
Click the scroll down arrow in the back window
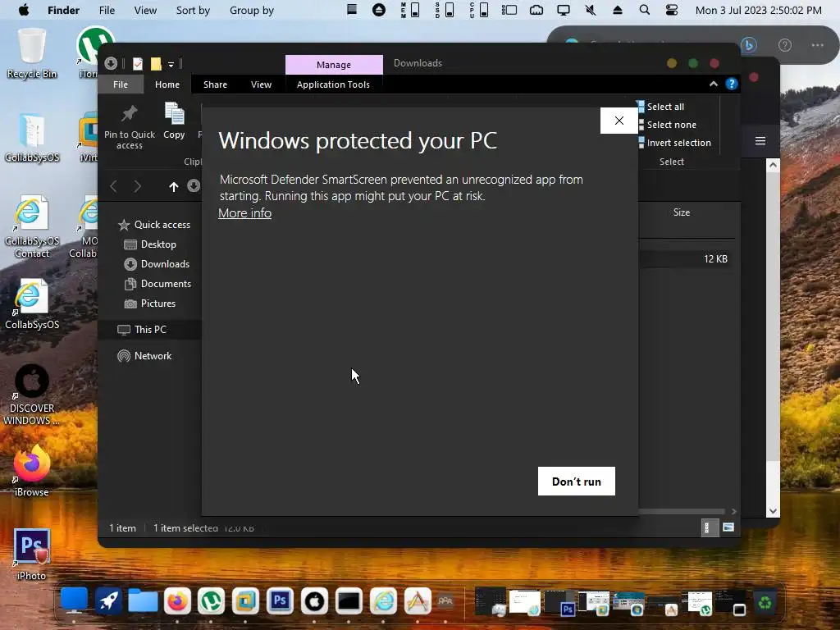click(x=773, y=510)
